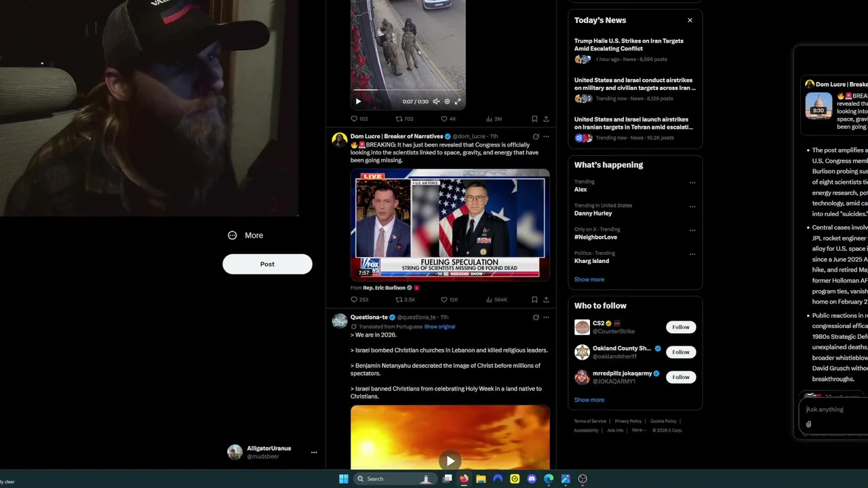Show original Portuguese text
This screenshot has height=488, width=868.
[x=439, y=327]
